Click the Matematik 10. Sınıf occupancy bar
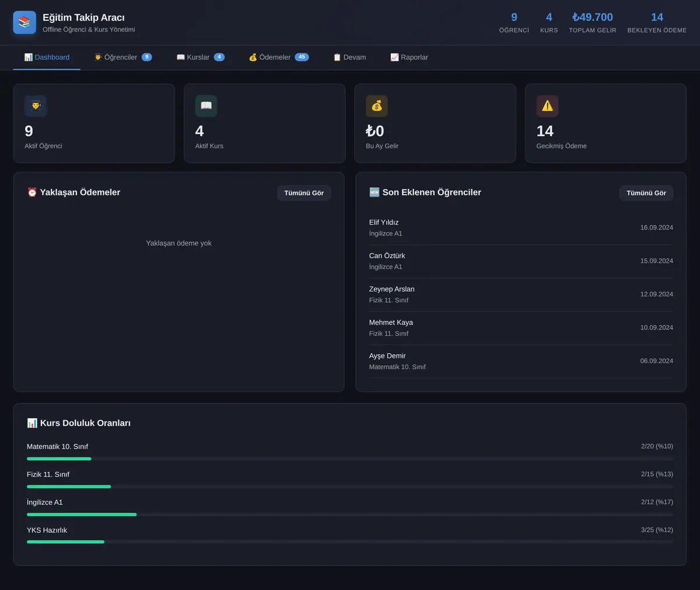This screenshot has height=590, width=700. [350, 459]
